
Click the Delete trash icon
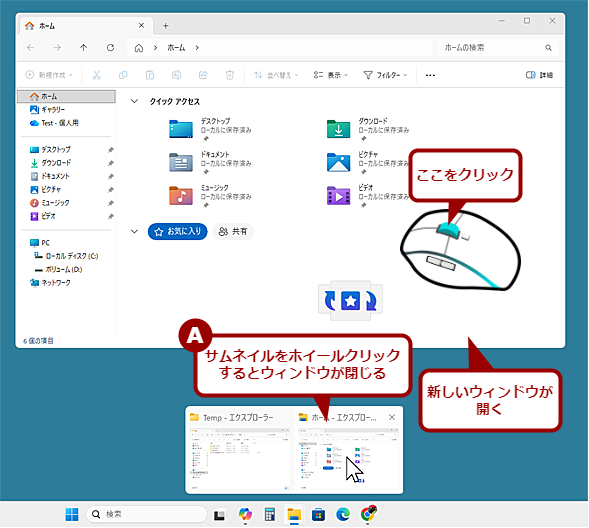pos(230,75)
